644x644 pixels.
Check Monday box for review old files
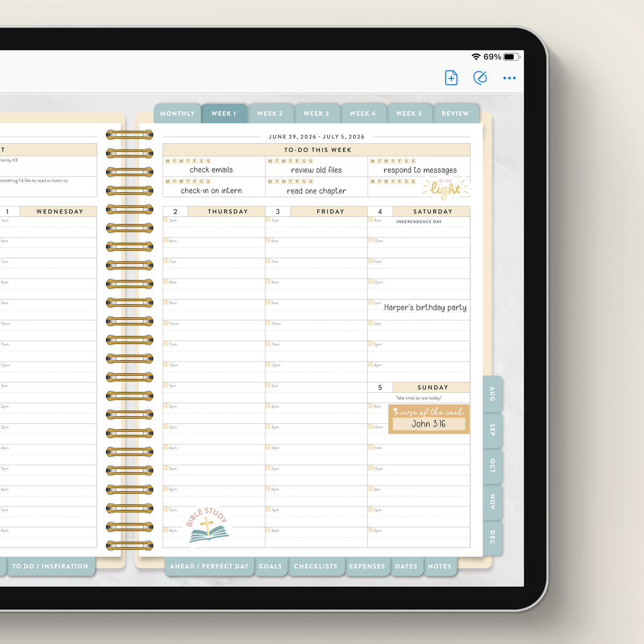coord(270,161)
